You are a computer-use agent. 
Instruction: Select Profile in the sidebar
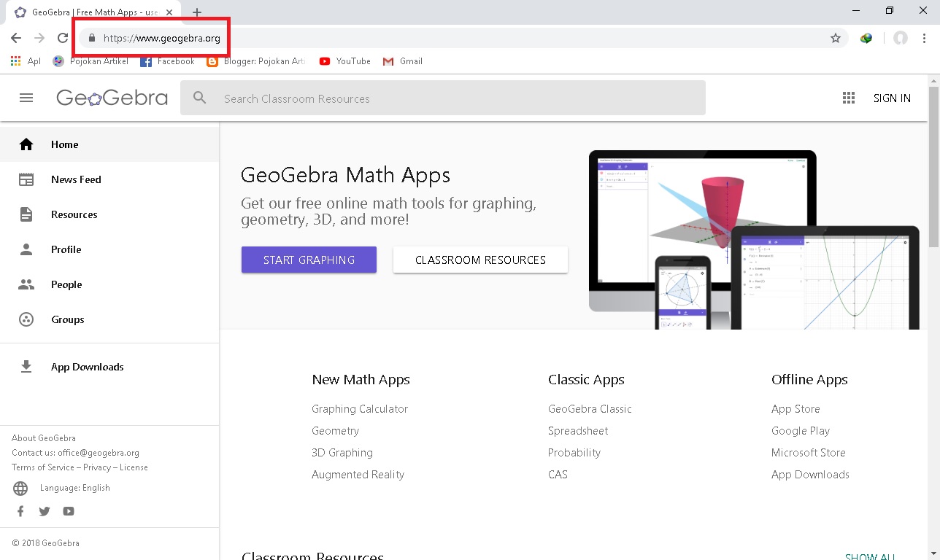tap(109, 249)
